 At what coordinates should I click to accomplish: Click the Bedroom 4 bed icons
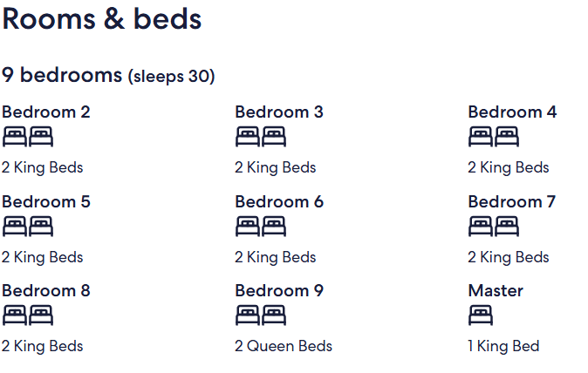tap(495, 137)
